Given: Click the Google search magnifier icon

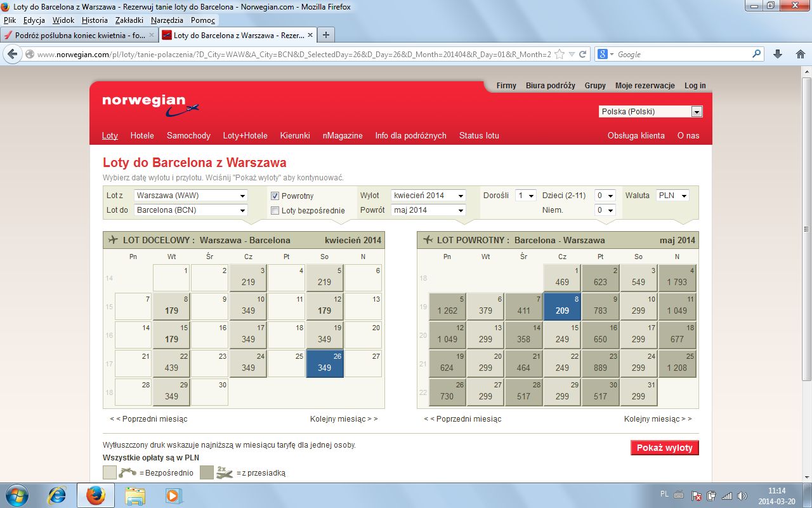Looking at the screenshot, I should (756, 54).
